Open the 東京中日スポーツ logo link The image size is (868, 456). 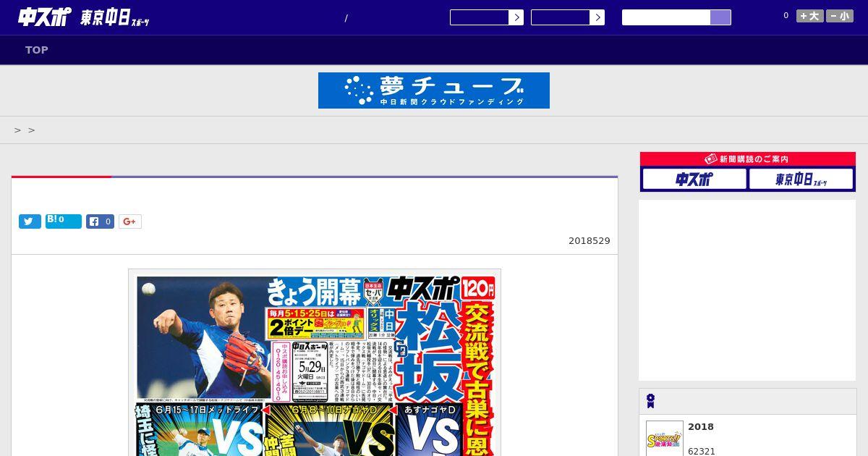(115, 18)
